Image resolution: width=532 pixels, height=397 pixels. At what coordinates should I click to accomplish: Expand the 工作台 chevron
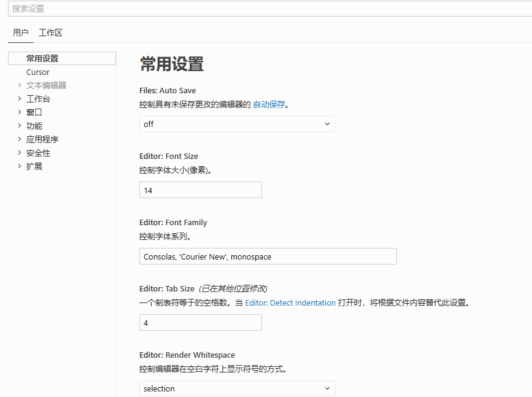pos(20,99)
